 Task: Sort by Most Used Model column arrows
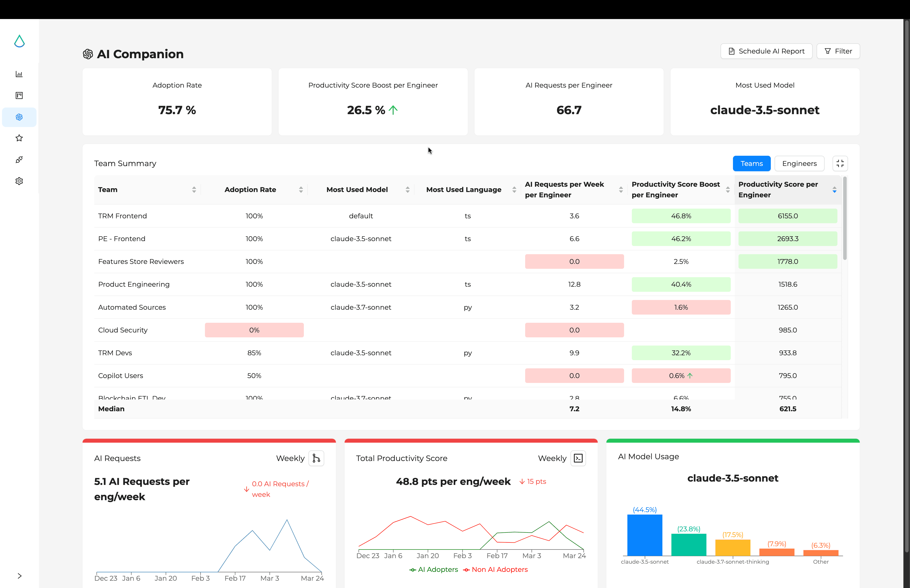(x=407, y=190)
